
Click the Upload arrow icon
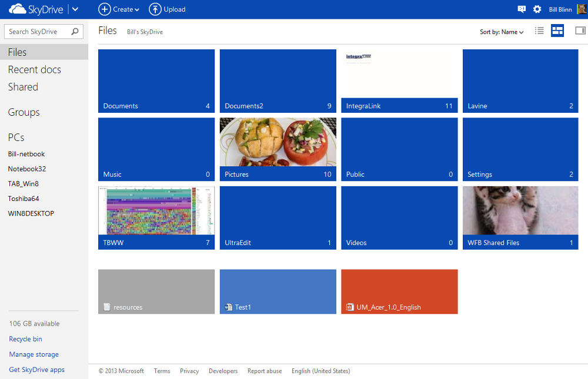155,9
